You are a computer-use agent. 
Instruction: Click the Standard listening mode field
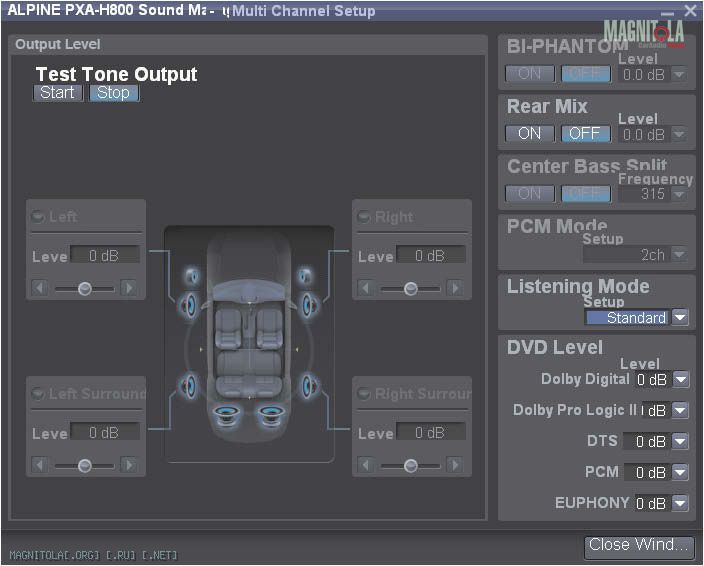(x=628, y=317)
